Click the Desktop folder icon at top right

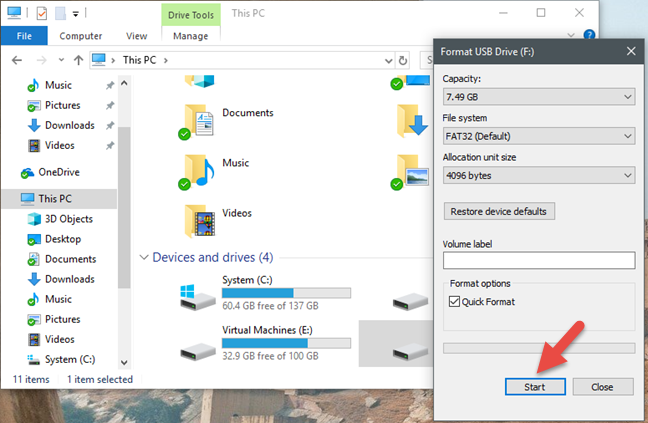click(412, 82)
